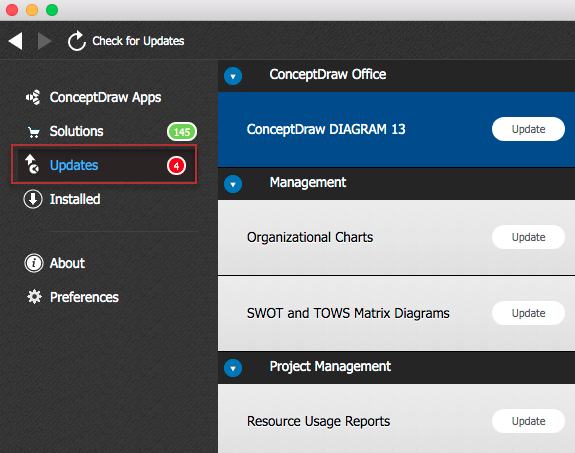Select the Organizational Charts row

(x=396, y=237)
